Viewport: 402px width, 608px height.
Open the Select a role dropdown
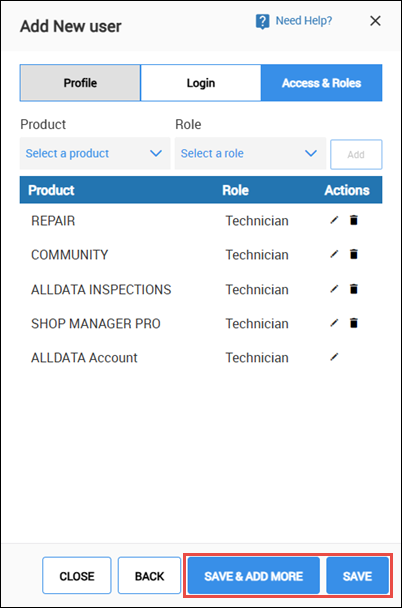pos(250,154)
